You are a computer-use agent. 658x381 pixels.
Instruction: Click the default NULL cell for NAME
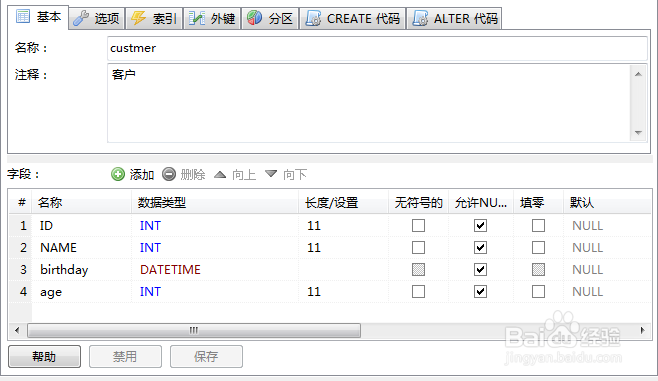608,248
